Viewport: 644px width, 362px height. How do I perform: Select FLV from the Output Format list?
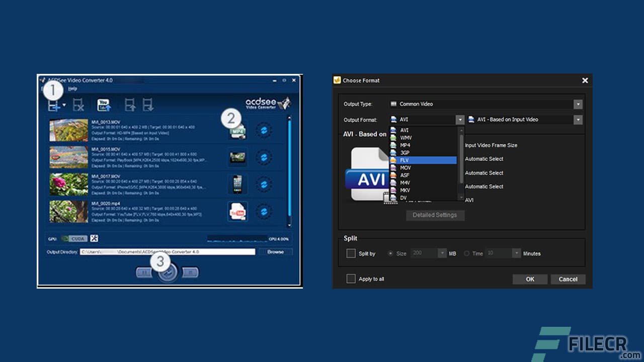[x=422, y=160]
